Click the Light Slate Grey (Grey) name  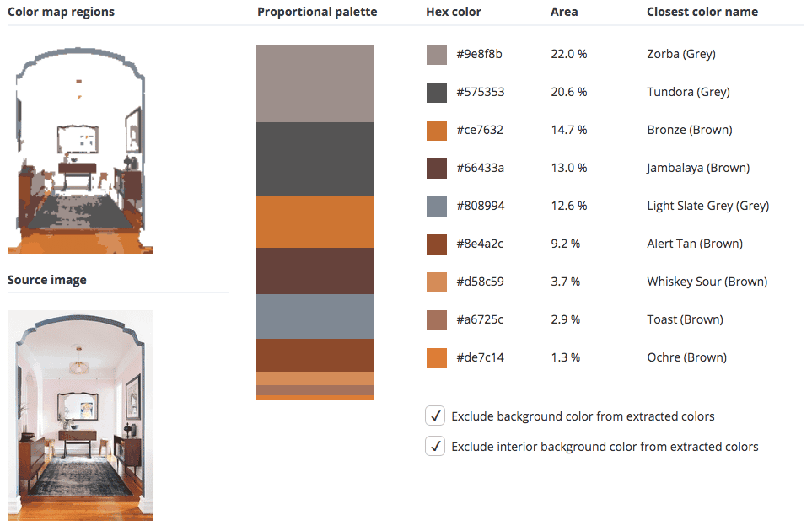(x=707, y=206)
